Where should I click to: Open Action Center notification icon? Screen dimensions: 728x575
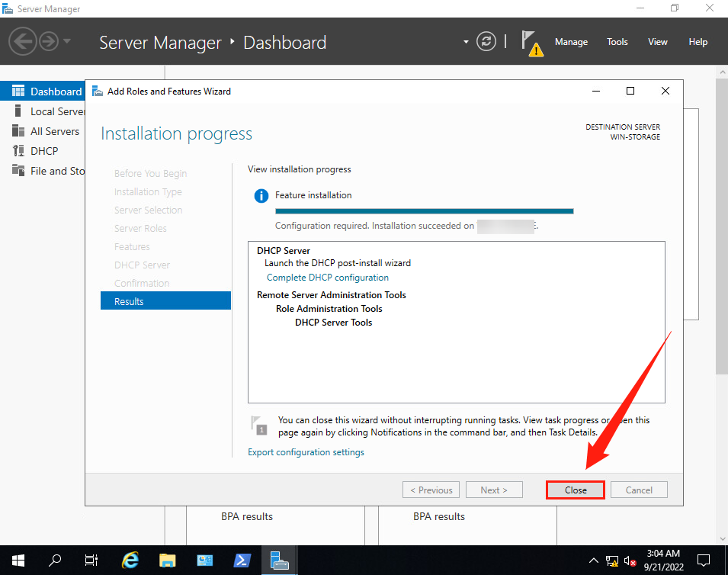click(704, 561)
